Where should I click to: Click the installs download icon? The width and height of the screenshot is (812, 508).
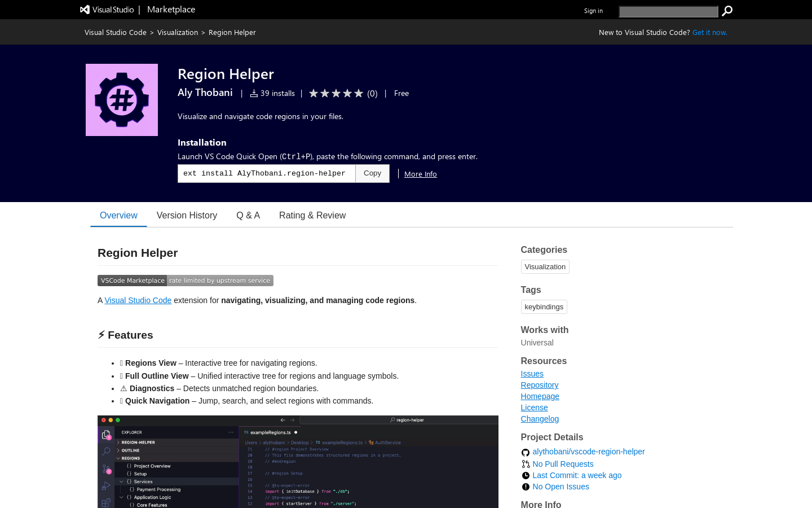click(x=254, y=93)
